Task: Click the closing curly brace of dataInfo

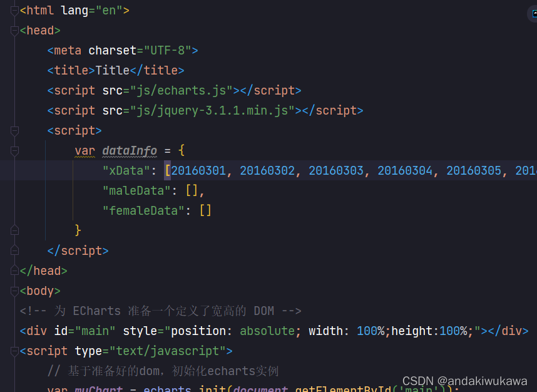Action: point(78,230)
